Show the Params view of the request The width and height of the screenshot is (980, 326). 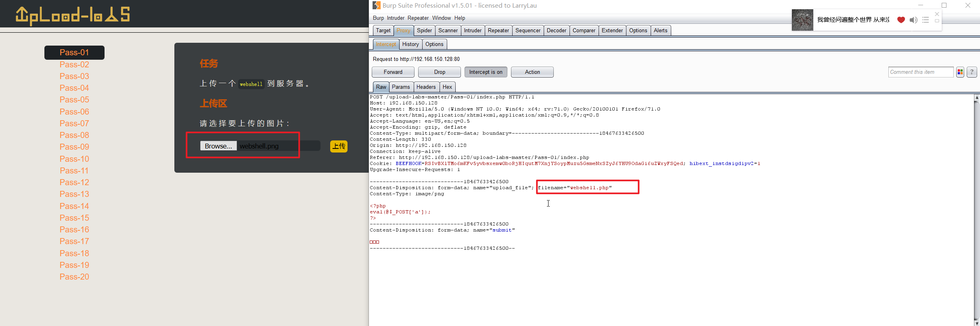[401, 87]
